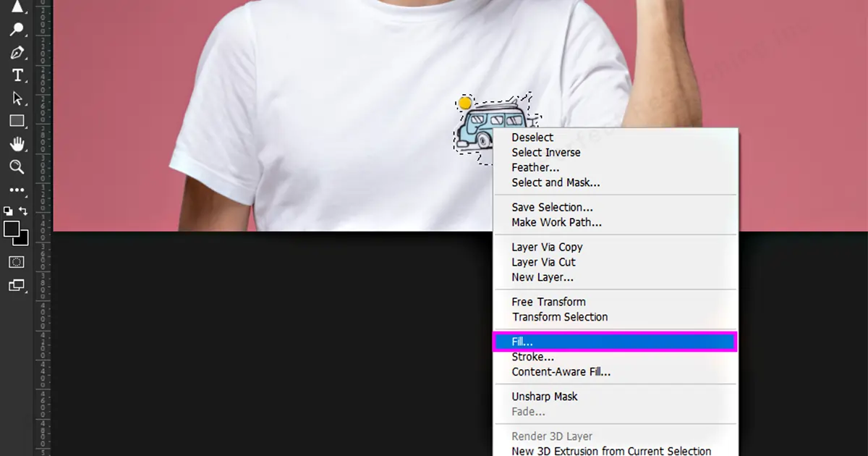Reset default foreground and background colors
868x456 pixels.
coord(8,211)
